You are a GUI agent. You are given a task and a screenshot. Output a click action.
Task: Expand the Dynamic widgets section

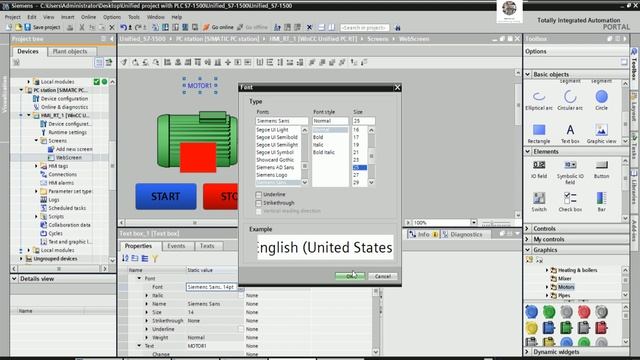tap(527, 352)
